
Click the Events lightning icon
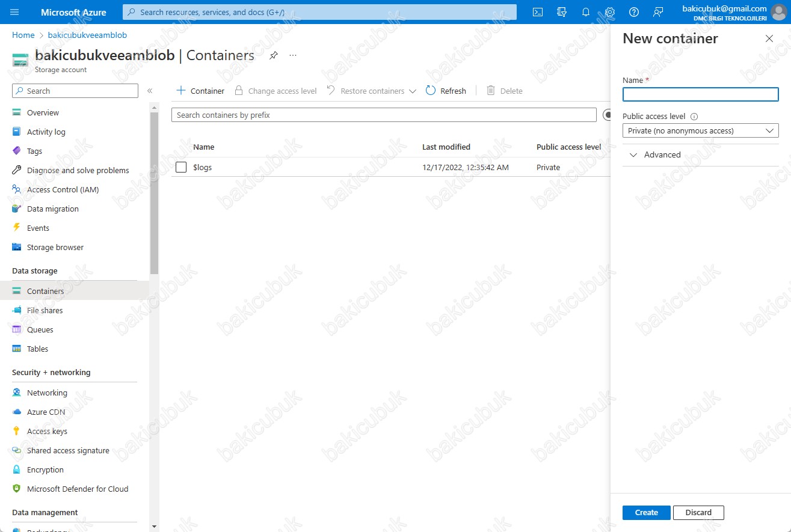click(16, 228)
